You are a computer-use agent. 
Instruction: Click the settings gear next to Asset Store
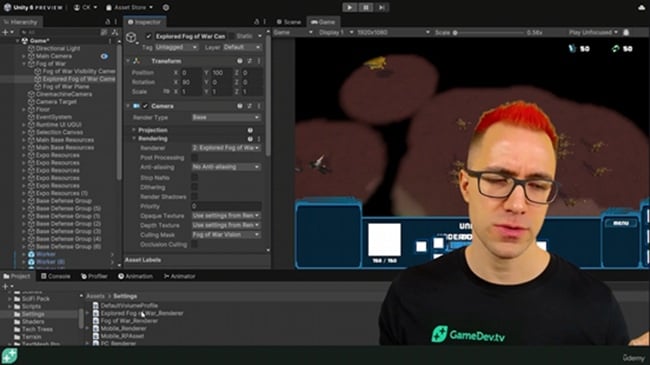pos(166,7)
